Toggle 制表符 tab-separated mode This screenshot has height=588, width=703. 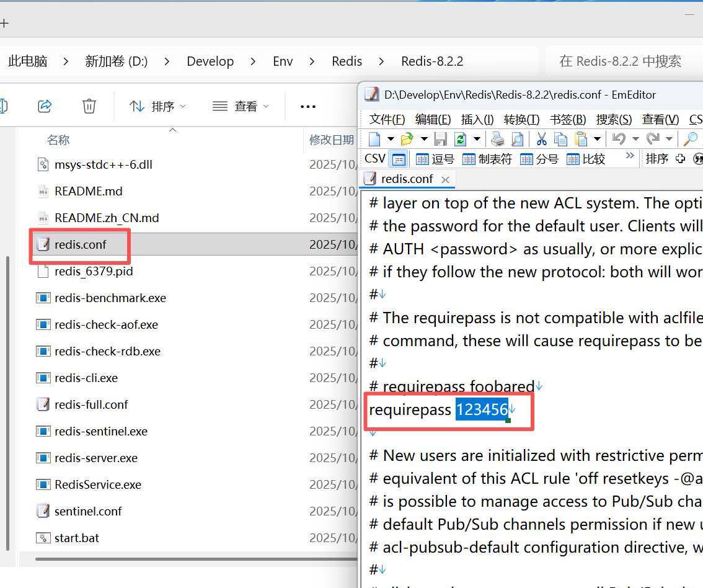click(487, 159)
